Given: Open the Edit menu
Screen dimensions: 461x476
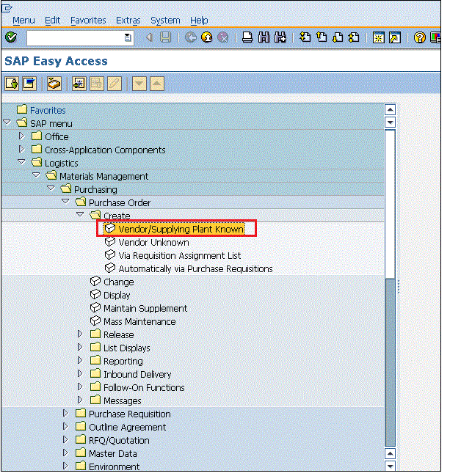Looking at the screenshot, I should tap(52, 21).
